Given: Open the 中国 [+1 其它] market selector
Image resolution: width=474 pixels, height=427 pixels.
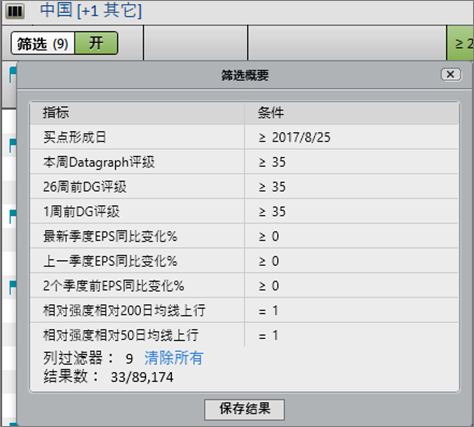Looking at the screenshot, I should point(91,10).
